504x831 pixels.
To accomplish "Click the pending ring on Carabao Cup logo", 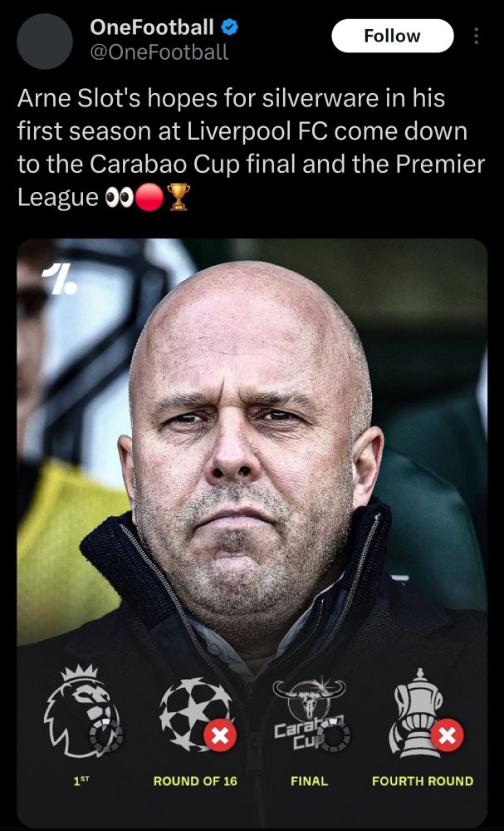I will [x=334, y=735].
